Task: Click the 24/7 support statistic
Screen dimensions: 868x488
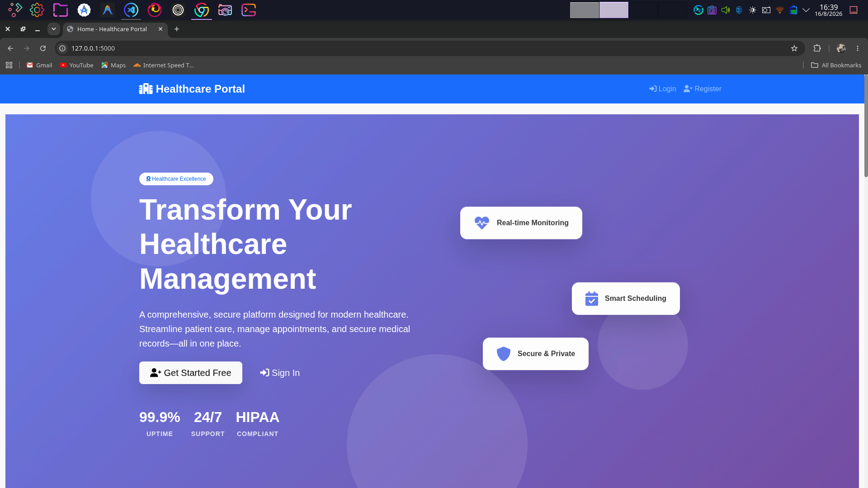Action: pos(208,424)
